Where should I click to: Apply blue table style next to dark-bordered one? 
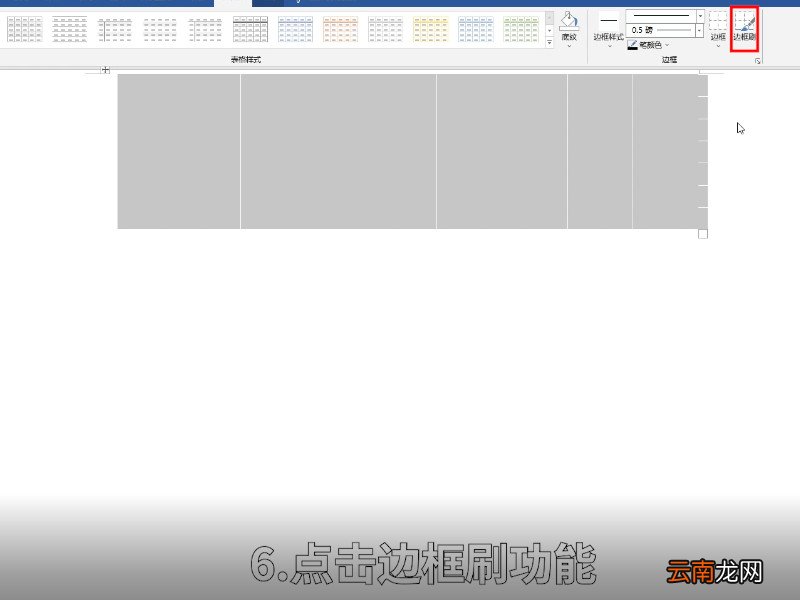(295, 29)
